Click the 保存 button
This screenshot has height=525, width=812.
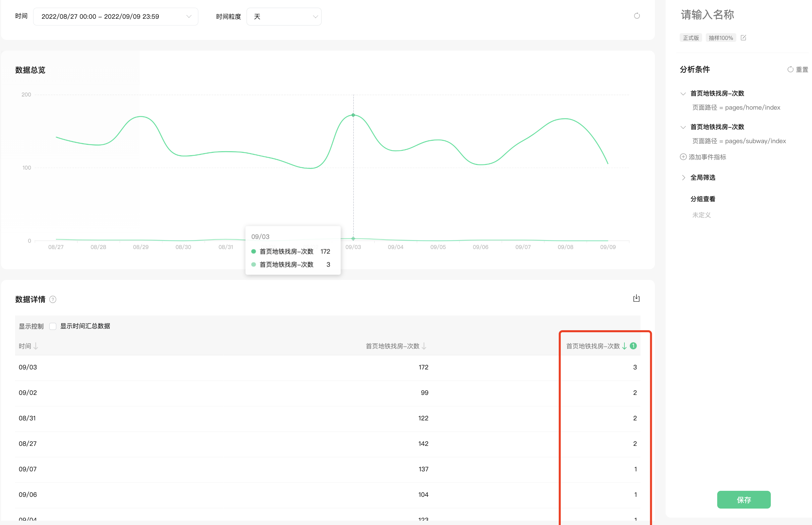tap(744, 500)
